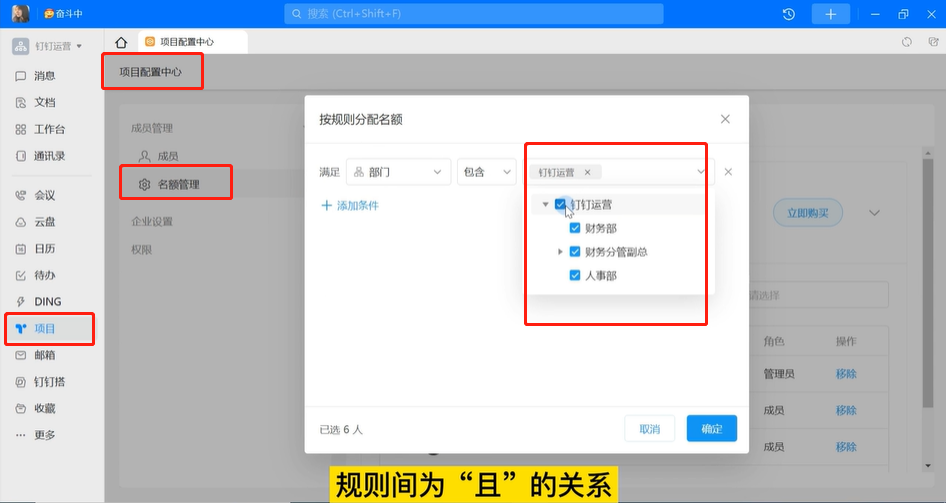Click the 确定 confirm button
The height and width of the screenshot is (503, 946).
point(711,428)
